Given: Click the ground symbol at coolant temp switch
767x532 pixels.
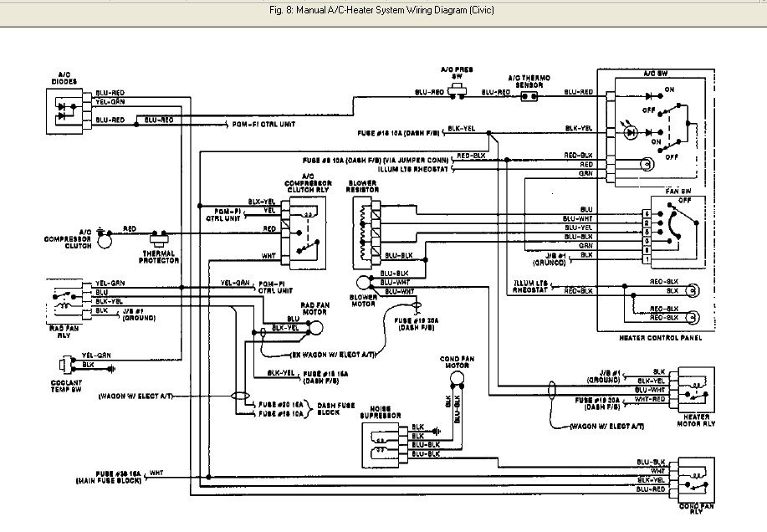Looking at the screenshot, I should [x=111, y=369].
